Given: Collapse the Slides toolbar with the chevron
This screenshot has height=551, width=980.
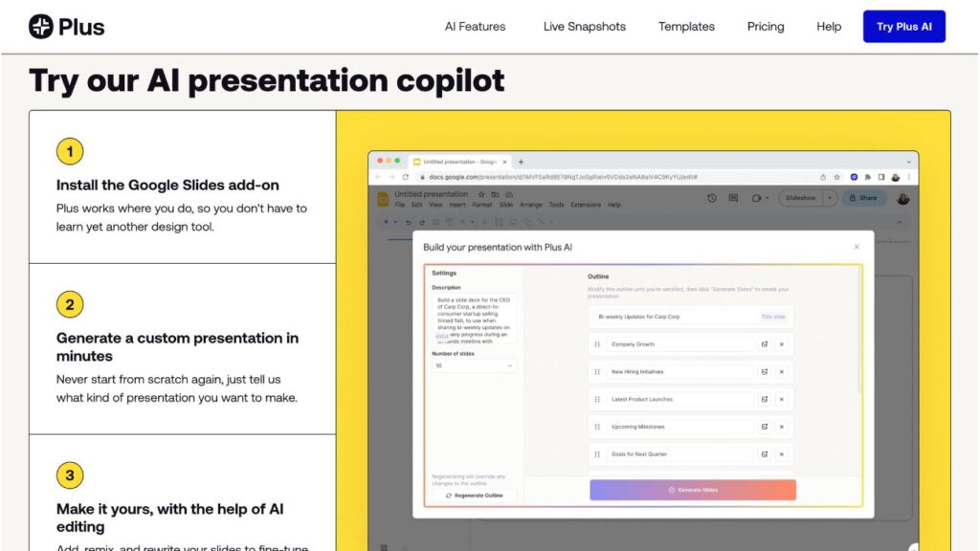Looking at the screenshot, I should coord(900,222).
